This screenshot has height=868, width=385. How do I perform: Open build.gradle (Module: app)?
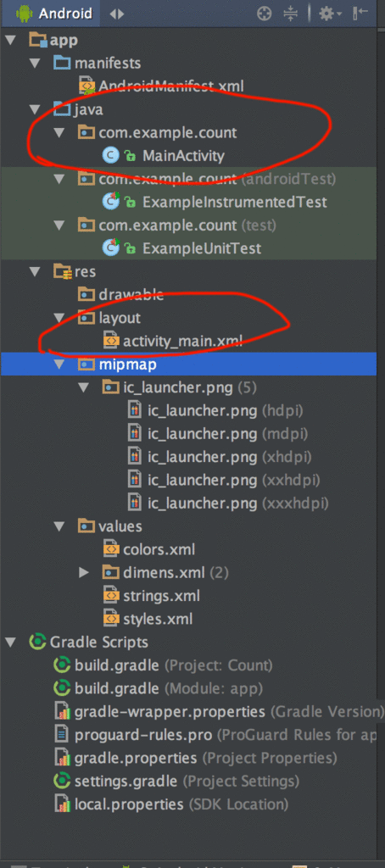pos(169,688)
